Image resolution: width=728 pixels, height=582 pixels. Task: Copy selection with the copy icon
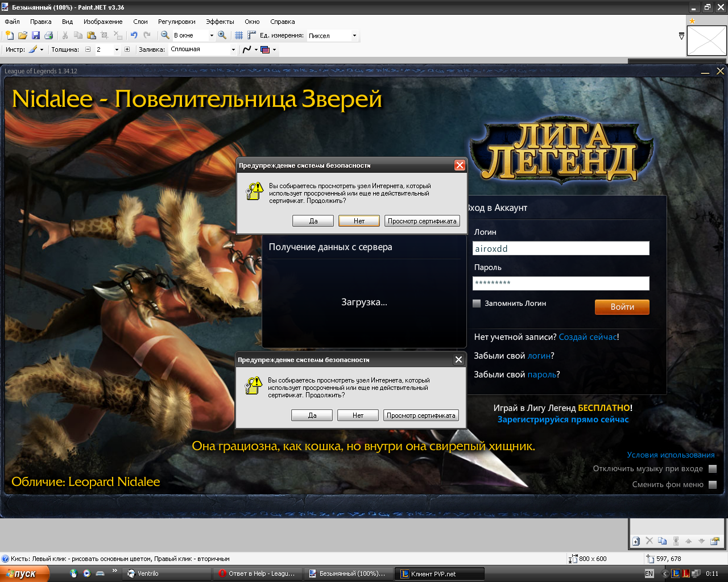point(78,35)
